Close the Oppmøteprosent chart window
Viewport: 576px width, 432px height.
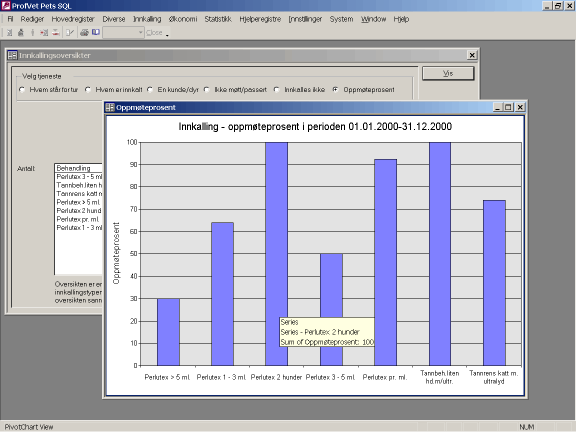pyautogui.click(x=520, y=107)
